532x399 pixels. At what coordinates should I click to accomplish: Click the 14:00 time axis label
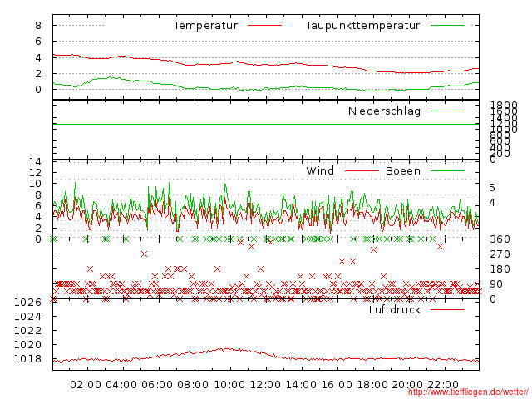click(x=301, y=385)
